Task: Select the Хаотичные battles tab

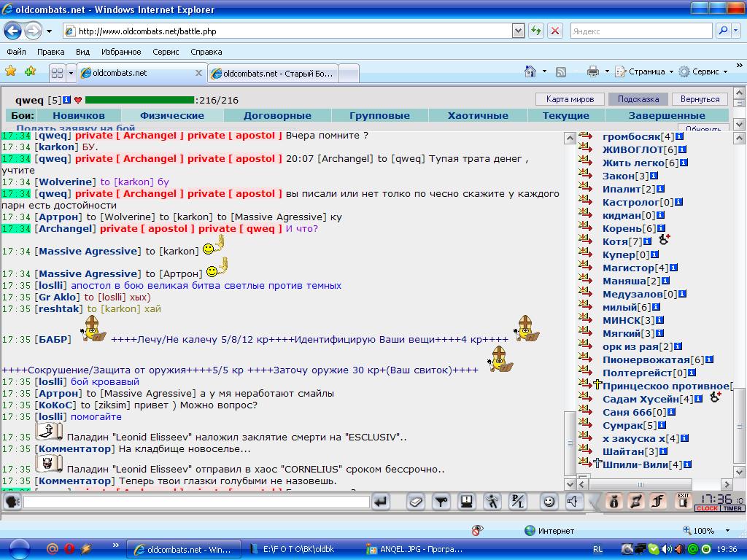Action: [x=478, y=115]
